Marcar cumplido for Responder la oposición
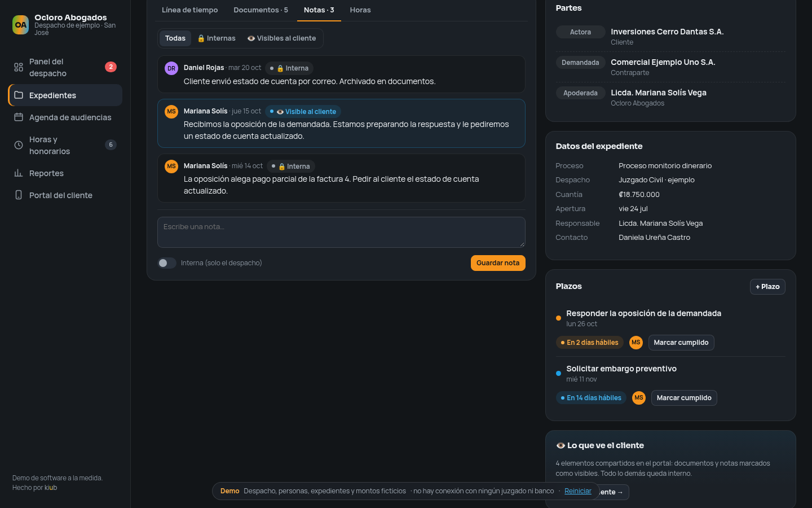 point(681,343)
